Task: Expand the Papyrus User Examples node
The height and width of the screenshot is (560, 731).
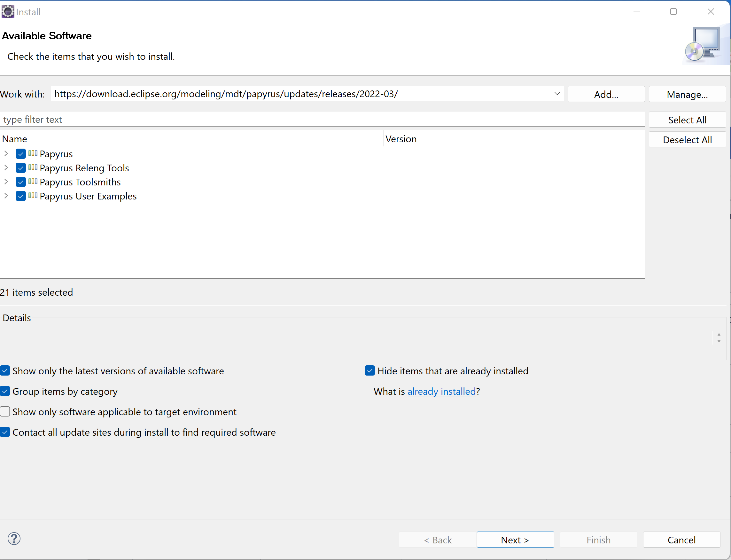Action: 6,196
